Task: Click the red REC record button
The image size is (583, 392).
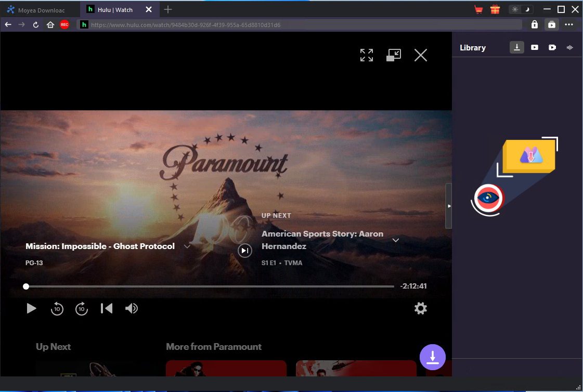Action: 64,24
